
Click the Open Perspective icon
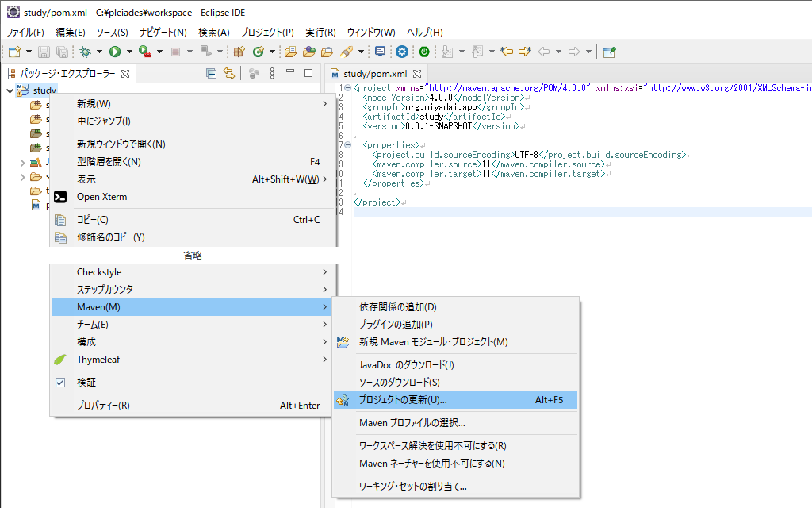pyautogui.click(x=610, y=52)
